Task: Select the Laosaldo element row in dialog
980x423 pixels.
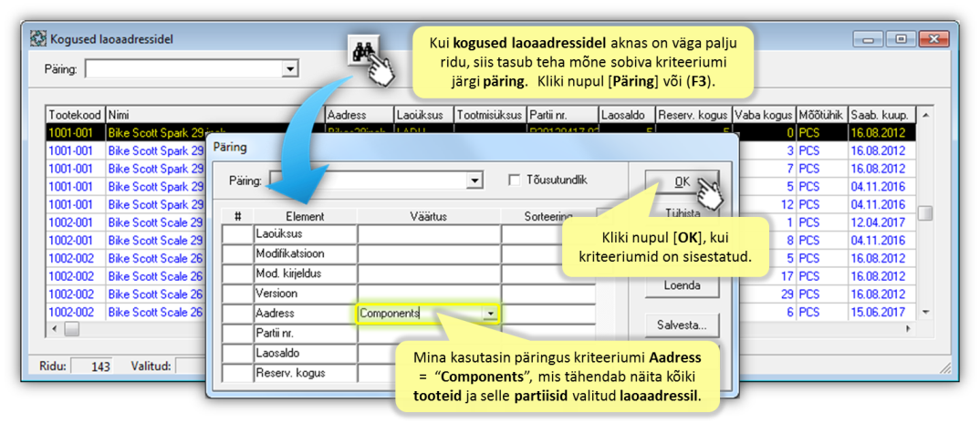Action: click(x=305, y=354)
